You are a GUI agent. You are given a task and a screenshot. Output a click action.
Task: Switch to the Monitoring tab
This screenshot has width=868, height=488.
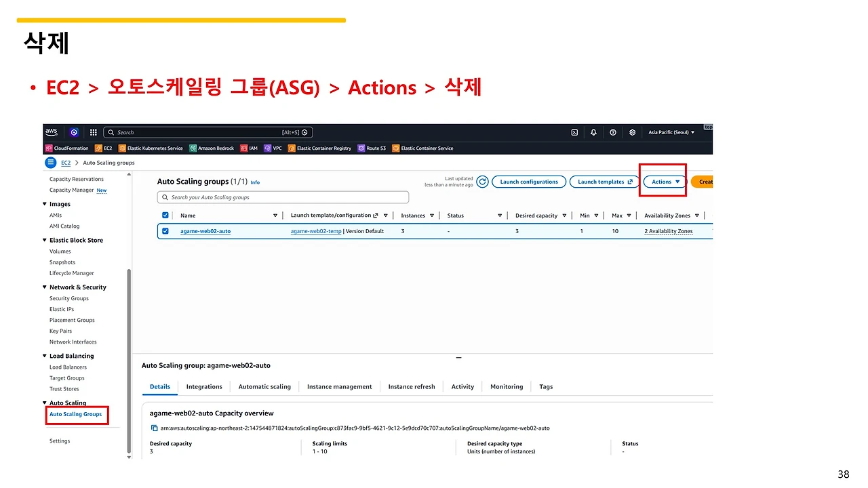point(507,387)
